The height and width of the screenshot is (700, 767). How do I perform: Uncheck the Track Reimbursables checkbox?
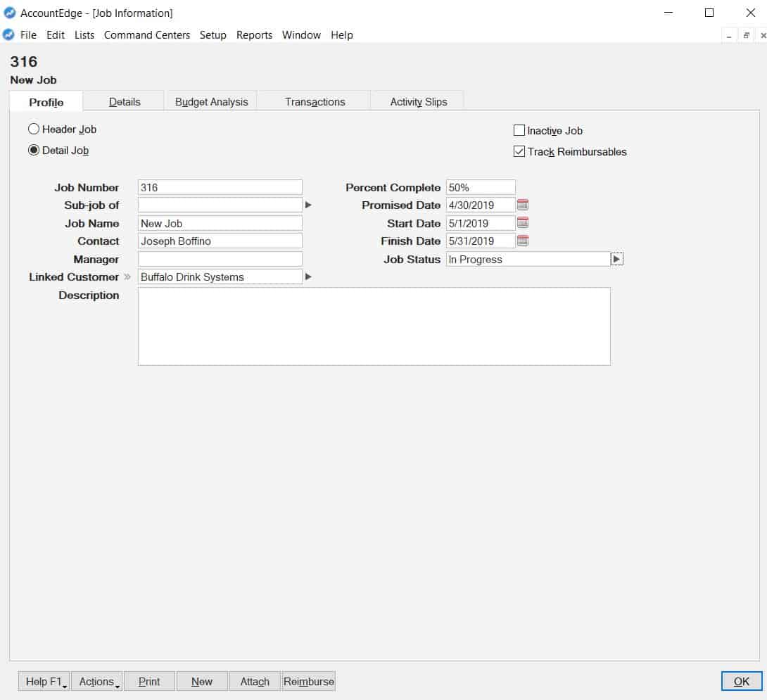(519, 152)
